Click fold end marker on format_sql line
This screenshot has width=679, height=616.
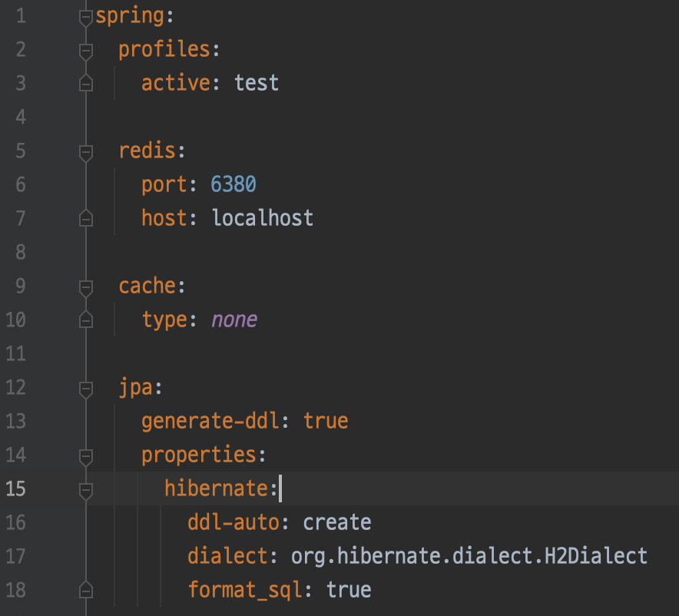coord(86,589)
